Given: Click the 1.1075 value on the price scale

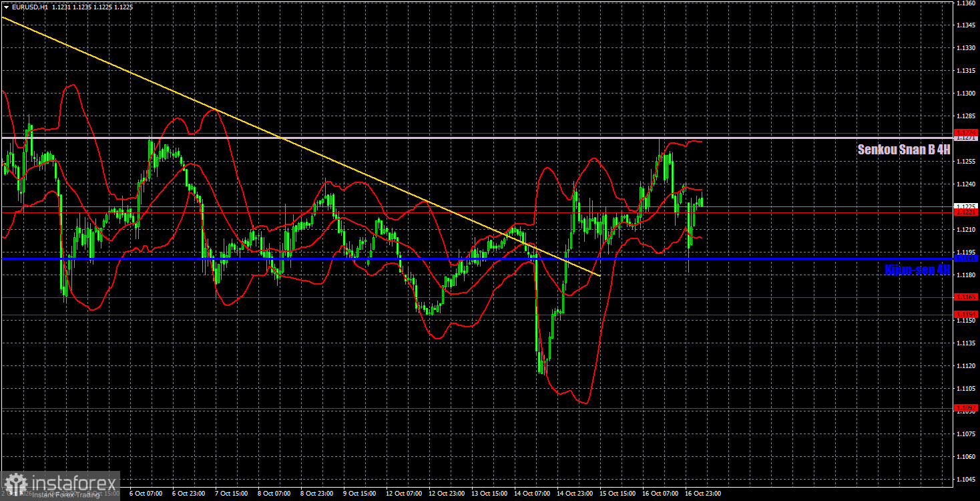Looking at the screenshot, I should [x=966, y=434].
